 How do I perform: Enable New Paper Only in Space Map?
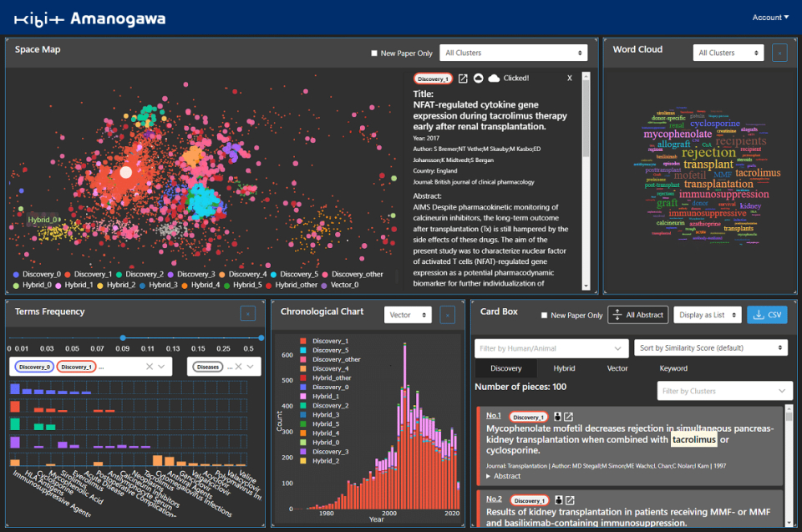point(374,53)
